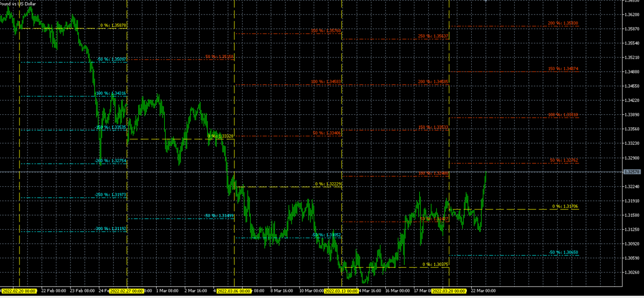Viewport: 644px width, 298px height.
Task: Click the yellow '0 %: 1.31706' level label
Action: 565,206
